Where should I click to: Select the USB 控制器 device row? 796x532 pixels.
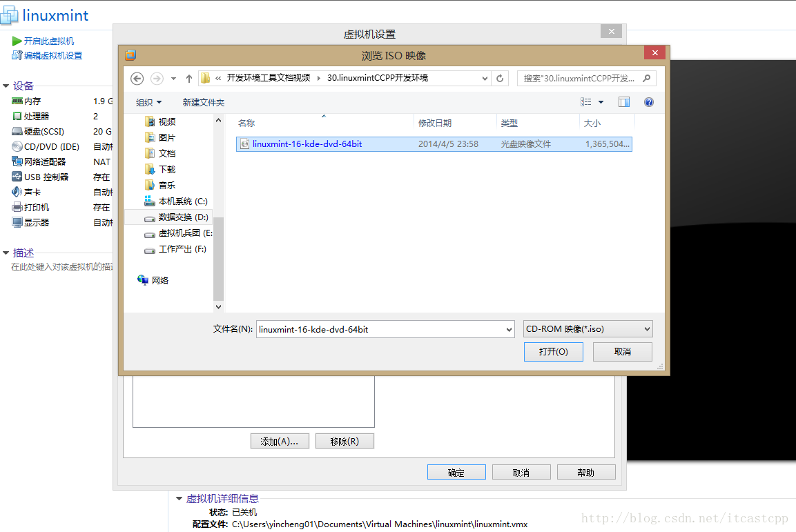coord(61,177)
